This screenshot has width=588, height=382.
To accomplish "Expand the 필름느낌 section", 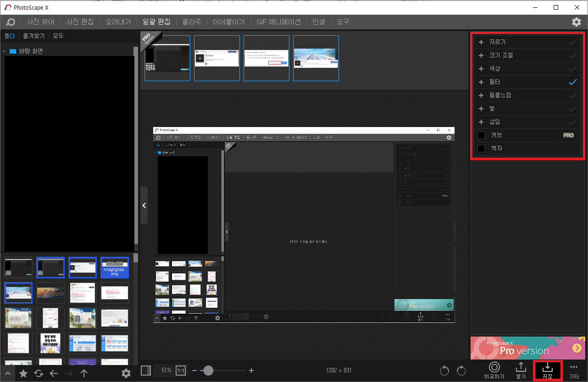I will [481, 95].
